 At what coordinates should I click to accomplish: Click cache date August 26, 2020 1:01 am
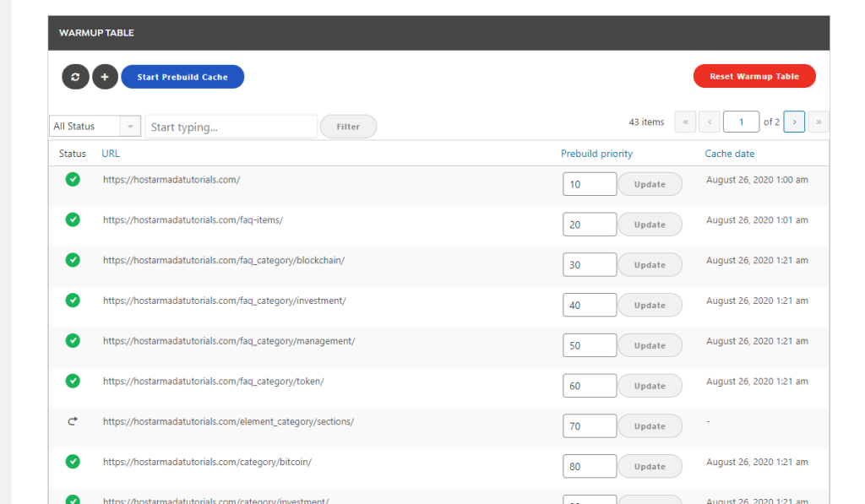point(757,220)
